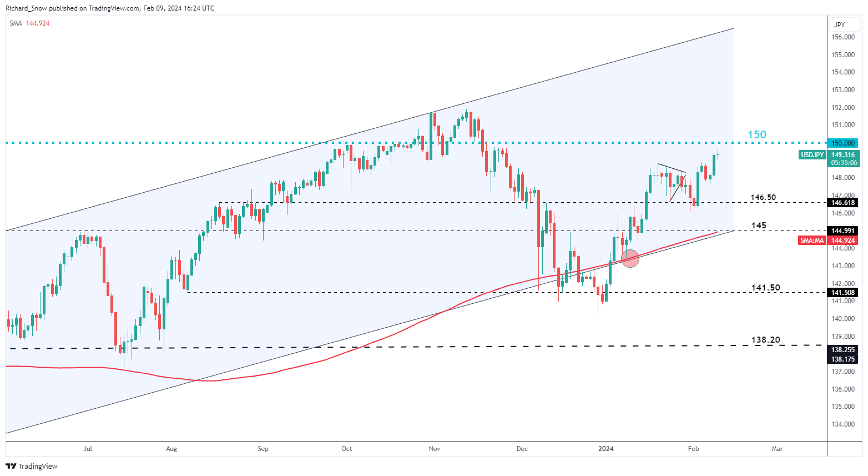Viewport: 868px width, 476px height.
Task: Click the 138.255 price axis label
Action: click(x=843, y=350)
